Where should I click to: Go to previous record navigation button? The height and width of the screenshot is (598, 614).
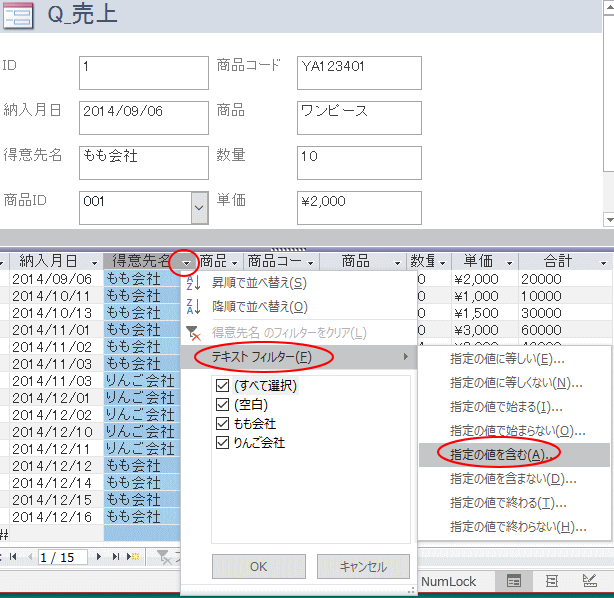click(30, 556)
